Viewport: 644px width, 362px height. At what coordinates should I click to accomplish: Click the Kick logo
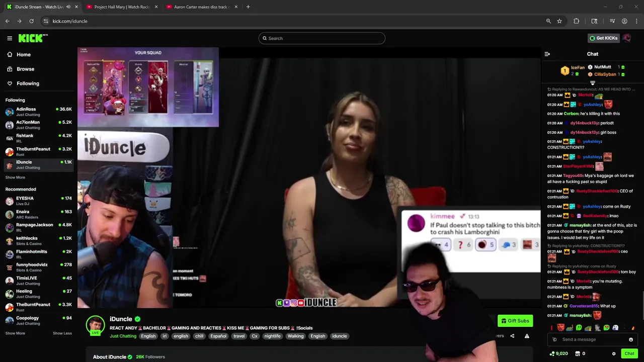(32, 38)
